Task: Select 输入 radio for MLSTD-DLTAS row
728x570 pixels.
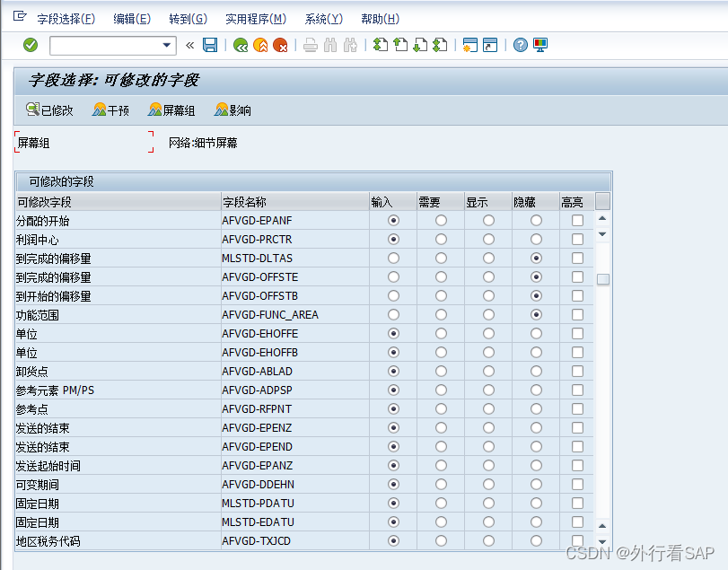Action: [x=393, y=259]
